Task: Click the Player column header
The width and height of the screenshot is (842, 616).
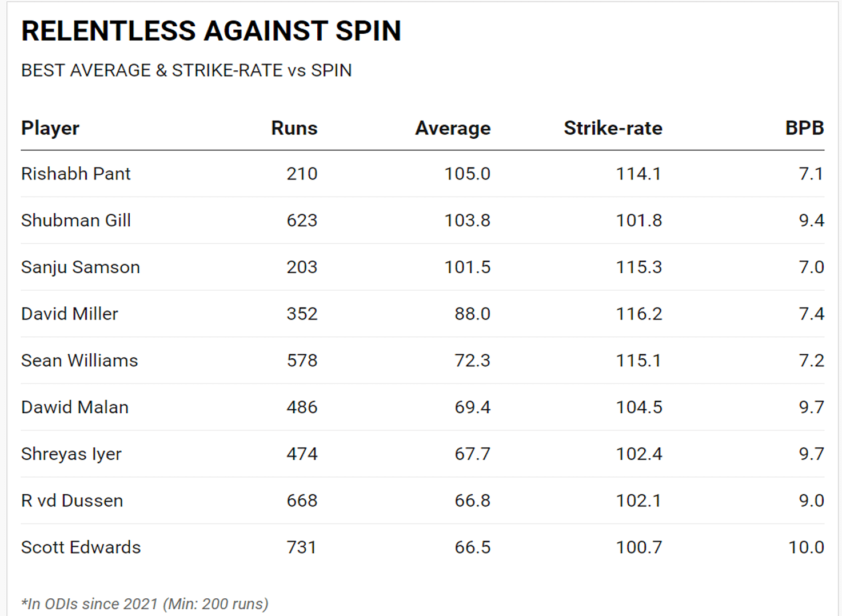Action: [x=50, y=128]
